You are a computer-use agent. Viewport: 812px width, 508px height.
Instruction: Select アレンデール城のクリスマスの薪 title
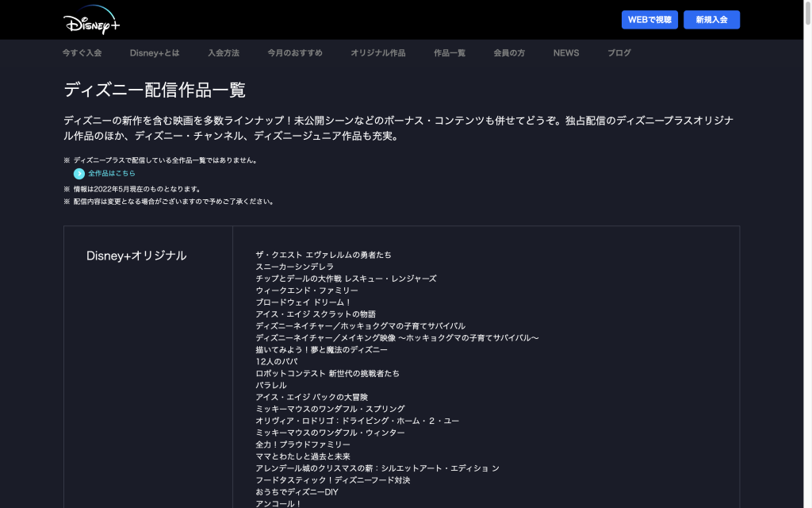pyautogui.click(x=377, y=468)
